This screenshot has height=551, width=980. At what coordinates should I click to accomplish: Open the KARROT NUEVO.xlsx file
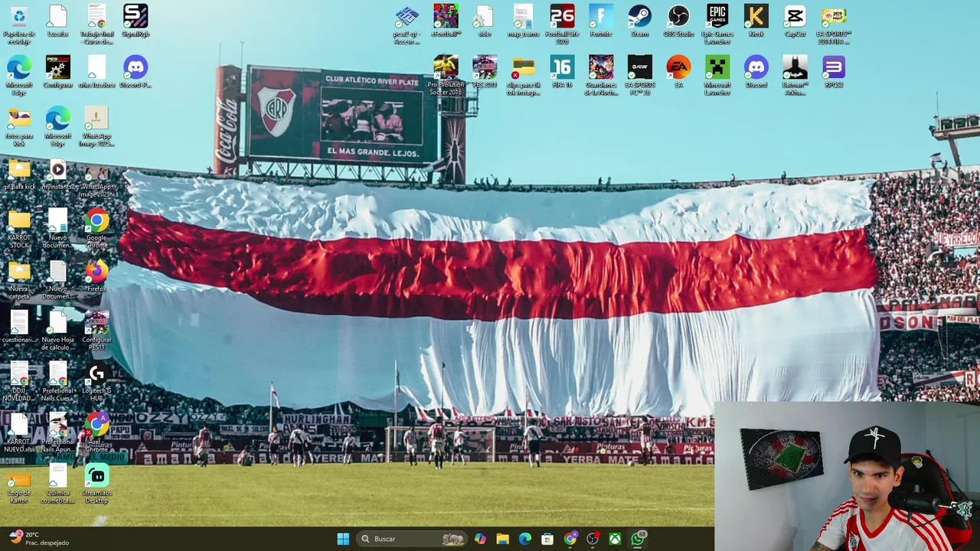click(x=19, y=432)
